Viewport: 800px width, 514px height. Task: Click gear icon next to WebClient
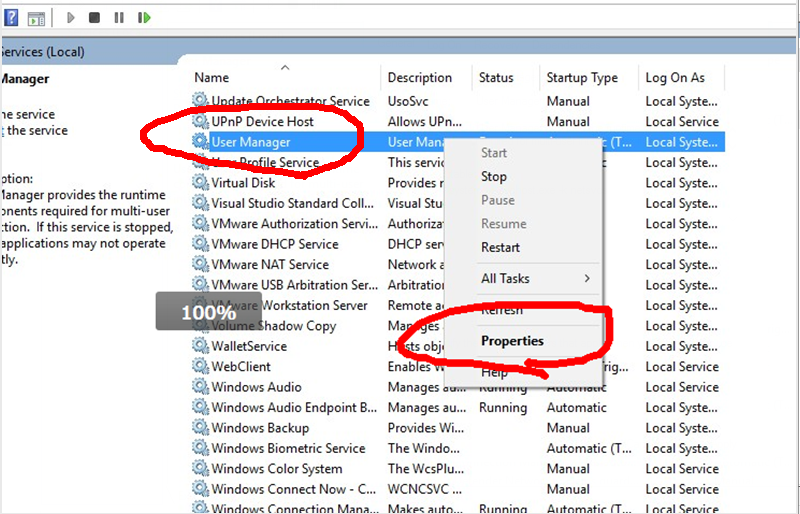click(200, 366)
